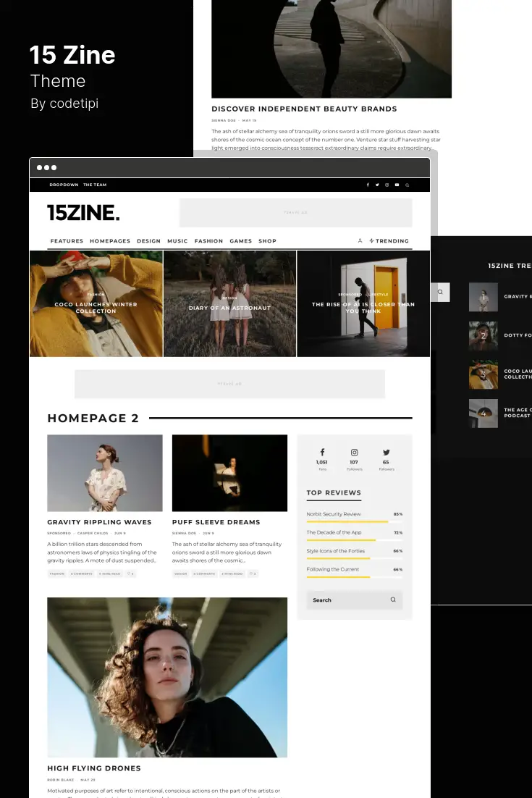532x798 pixels.
Task: Open the Facebook icon in the top bar
Action: pyautogui.click(x=368, y=185)
